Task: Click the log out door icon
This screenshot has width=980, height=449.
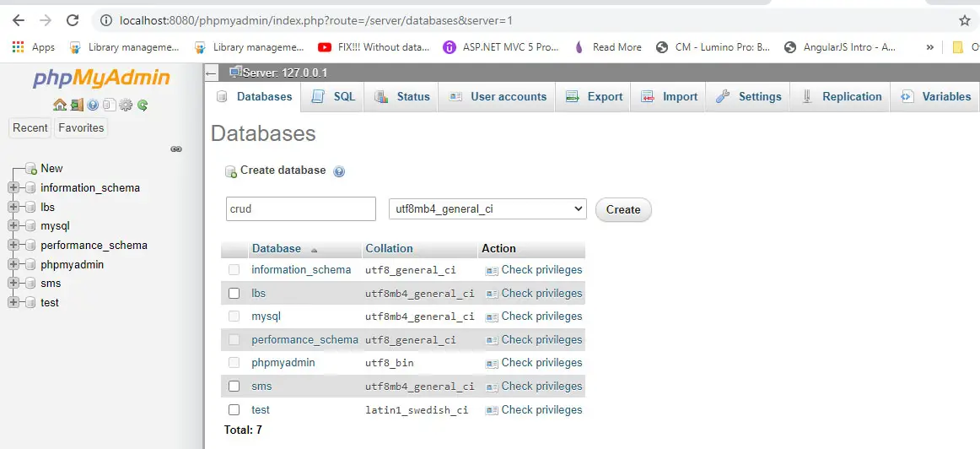Action: [x=76, y=105]
